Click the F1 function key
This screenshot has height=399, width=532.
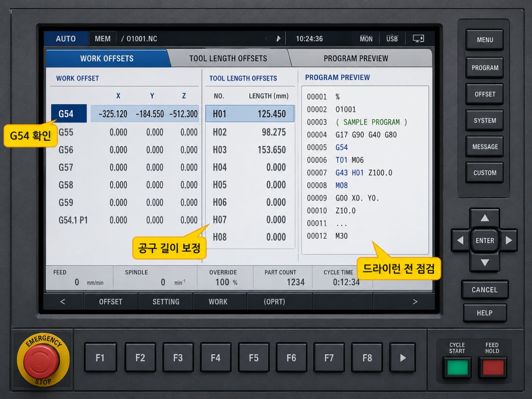100,357
